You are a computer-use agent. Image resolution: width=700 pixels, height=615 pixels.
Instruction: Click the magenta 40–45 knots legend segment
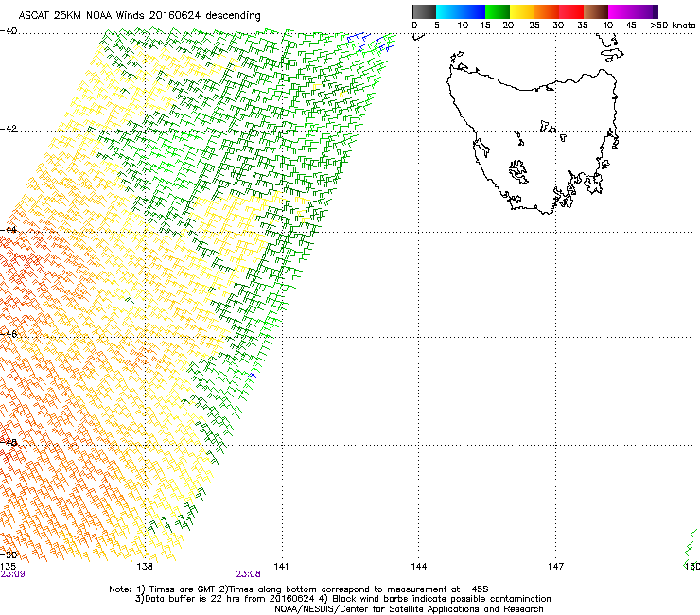pos(621,11)
